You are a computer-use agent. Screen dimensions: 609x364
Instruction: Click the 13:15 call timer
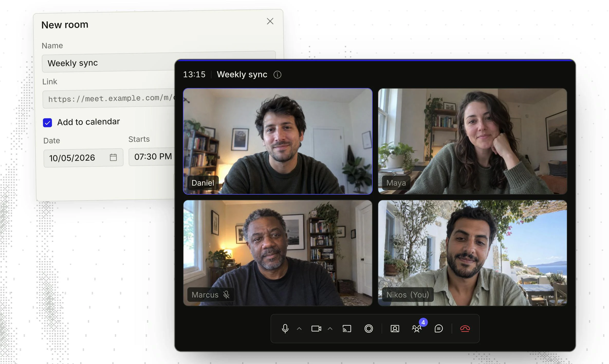tap(194, 74)
